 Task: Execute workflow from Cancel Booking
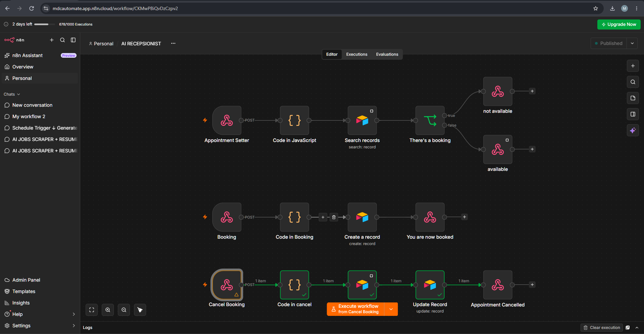click(356, 309)
